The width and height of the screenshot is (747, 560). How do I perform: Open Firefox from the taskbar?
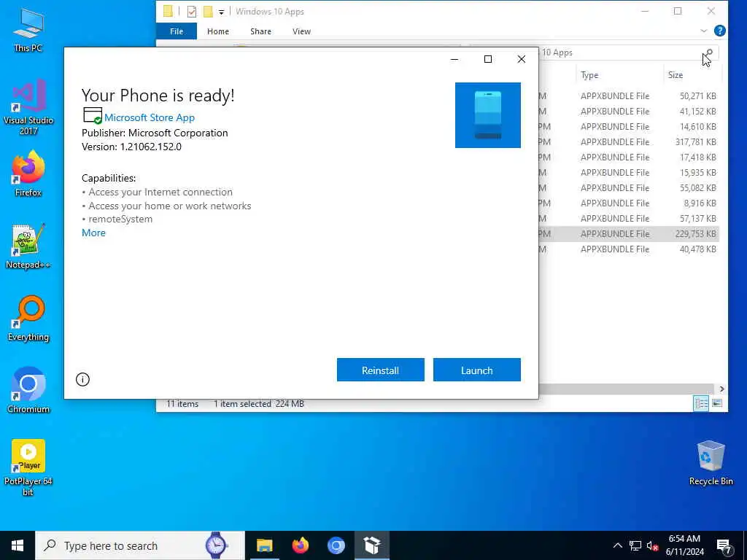point(300,545)
